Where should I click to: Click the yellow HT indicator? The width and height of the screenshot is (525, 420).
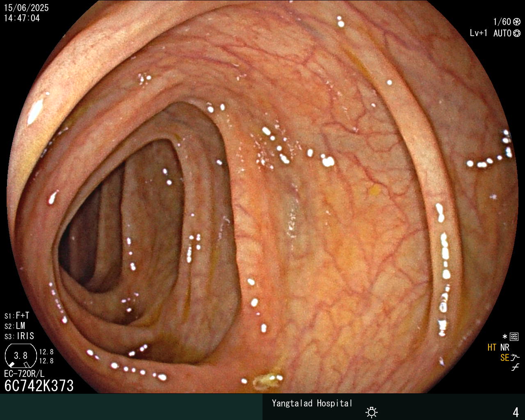pos(492,347)
